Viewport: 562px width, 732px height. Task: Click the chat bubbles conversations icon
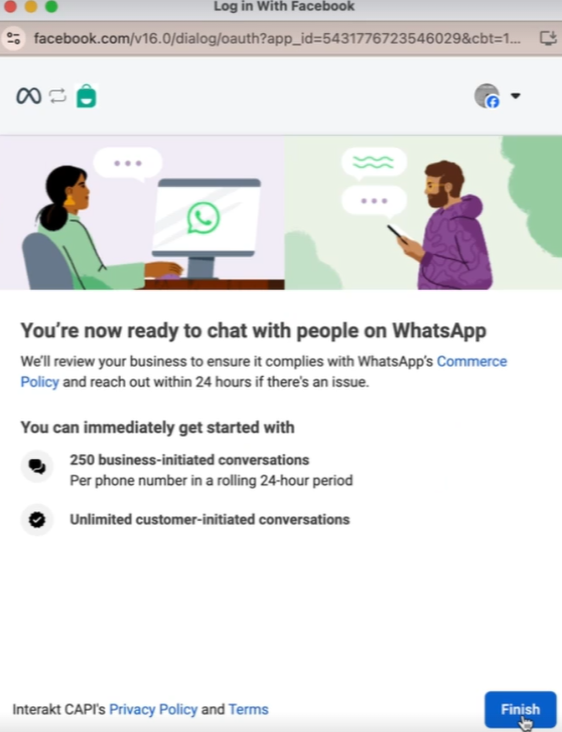pos(37,466)
